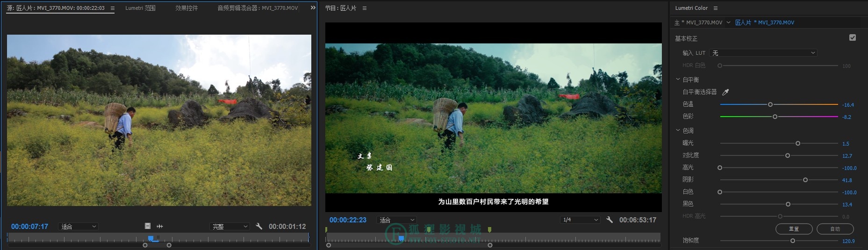Click Source timecode 00:00:07:17

(29, 226)
